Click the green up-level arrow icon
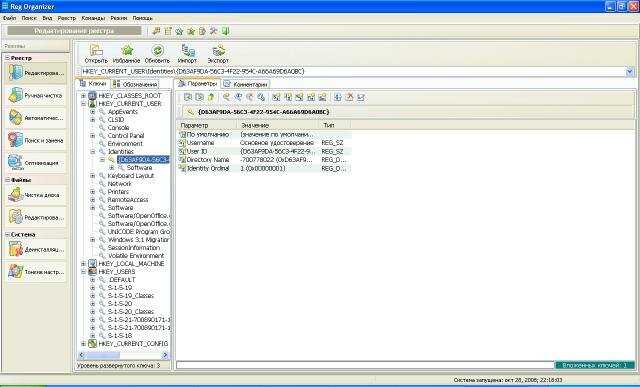Screen dimensions: 640x387 [211, 97]
